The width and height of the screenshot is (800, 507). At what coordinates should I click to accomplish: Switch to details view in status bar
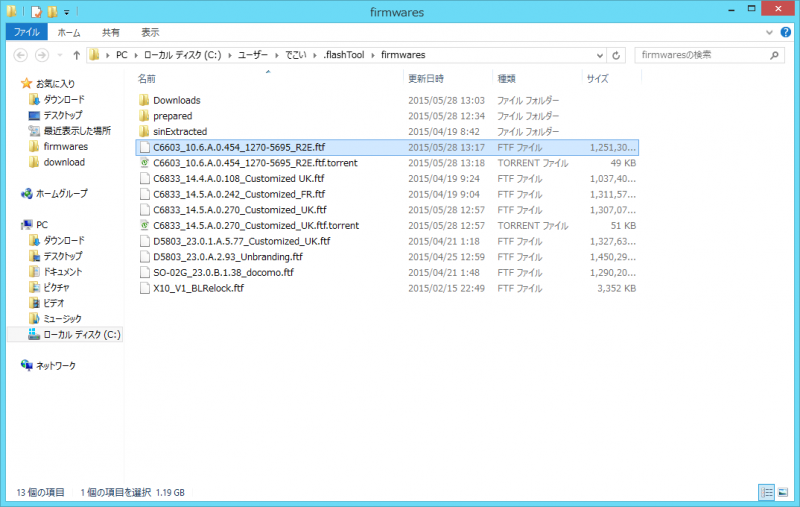tap(766, 492)
